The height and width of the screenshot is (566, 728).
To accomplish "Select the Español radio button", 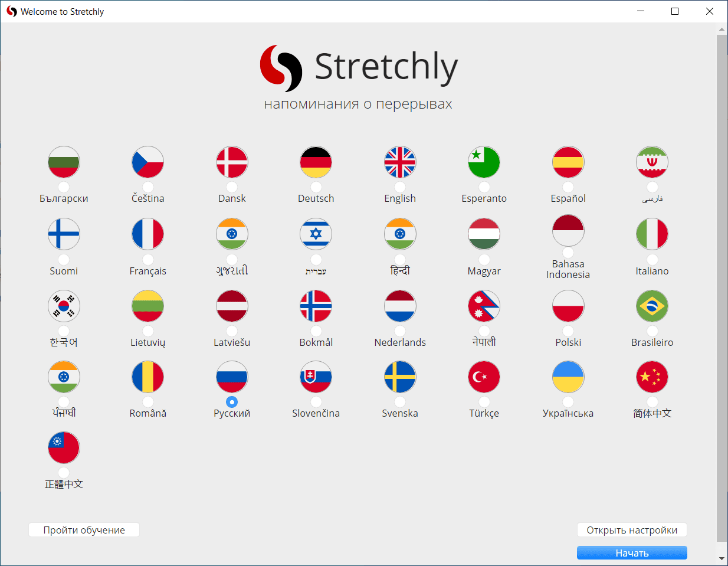I will click(568, 187).
